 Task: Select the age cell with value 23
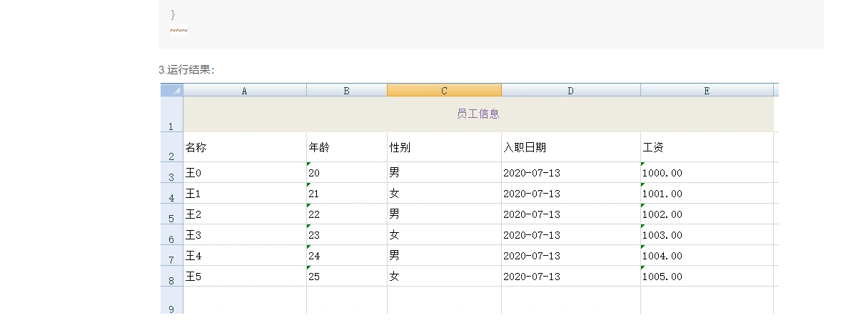point(347,235)
